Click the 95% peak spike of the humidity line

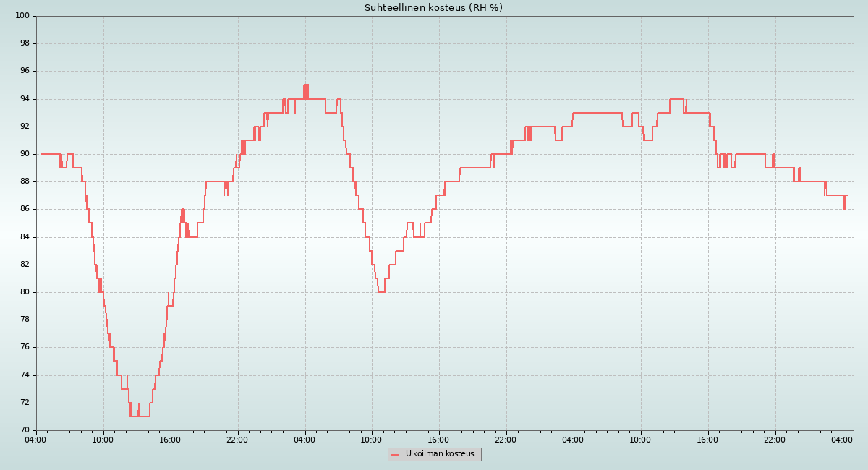306,85
